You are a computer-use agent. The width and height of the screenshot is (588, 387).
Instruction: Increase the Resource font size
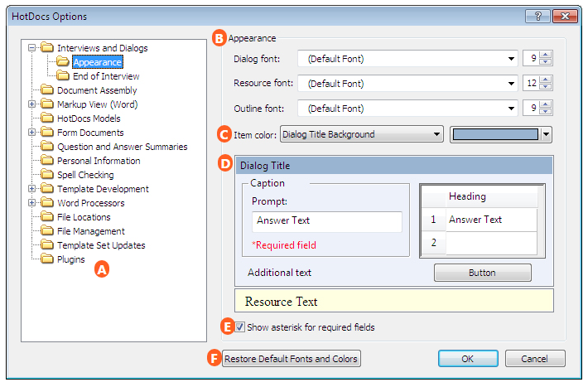click(546, 80)
